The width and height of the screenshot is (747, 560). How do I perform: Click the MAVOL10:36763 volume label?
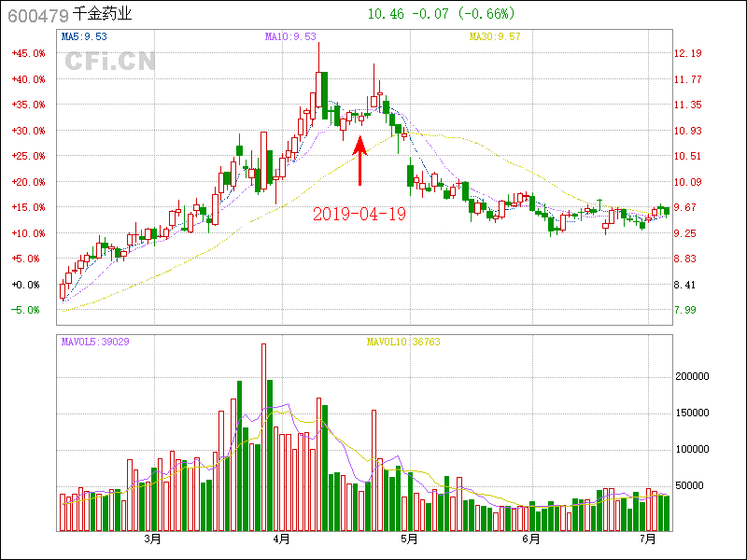tap(402, 342)
